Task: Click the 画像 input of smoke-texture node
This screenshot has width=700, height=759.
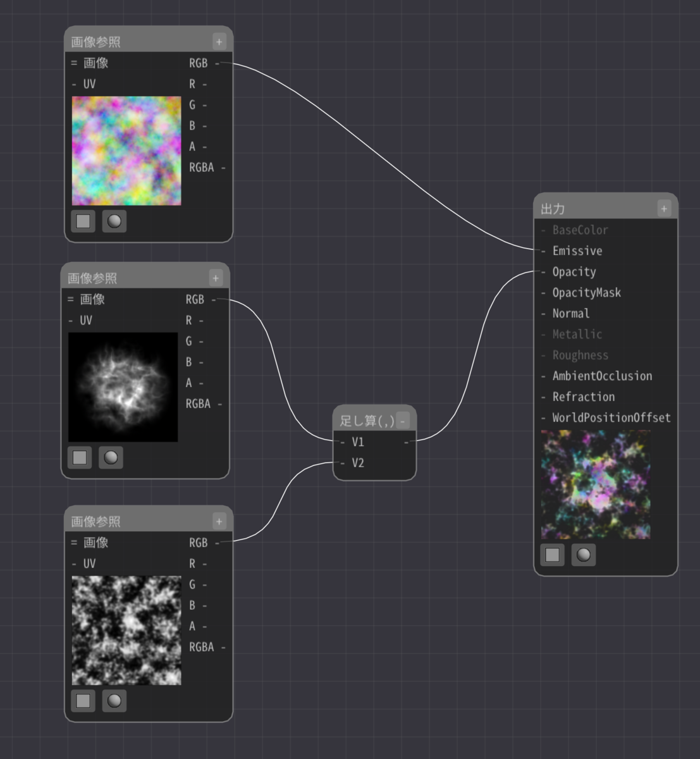Action: tap(87, 299)
